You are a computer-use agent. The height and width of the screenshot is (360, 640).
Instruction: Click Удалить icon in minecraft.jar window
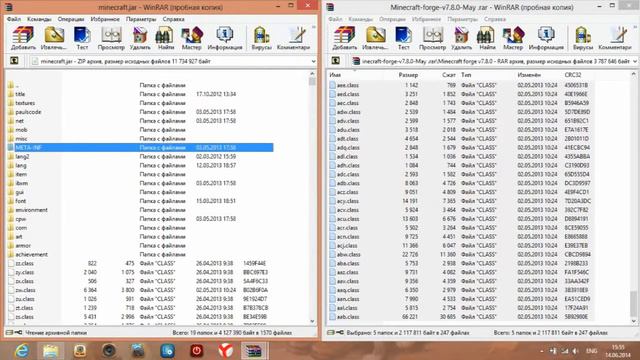click(x=140, y=38)
